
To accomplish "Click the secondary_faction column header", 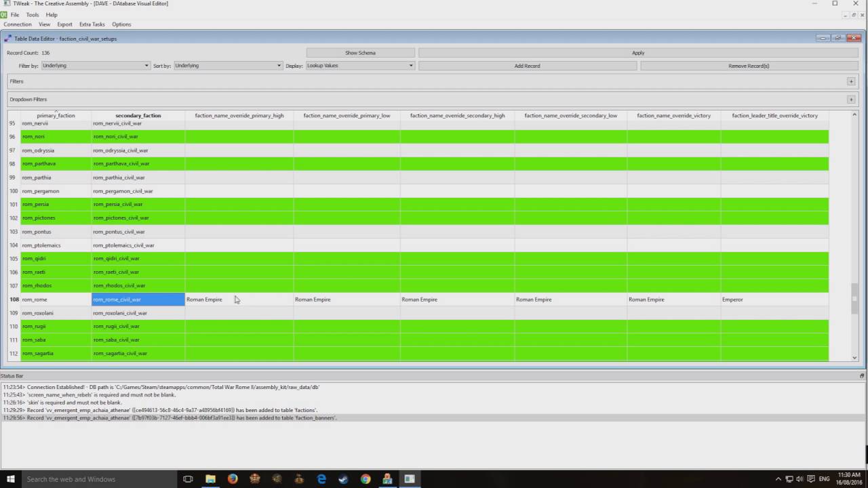I will 138,116.
